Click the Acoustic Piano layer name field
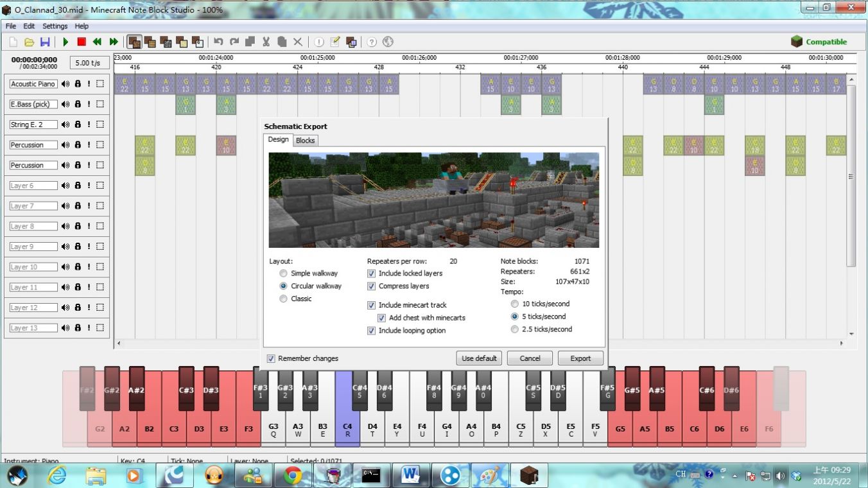868x488 pixels. pos(33,84)
